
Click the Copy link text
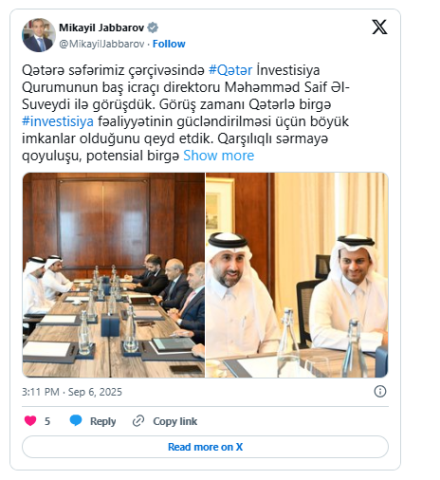(x=175, y=421)
